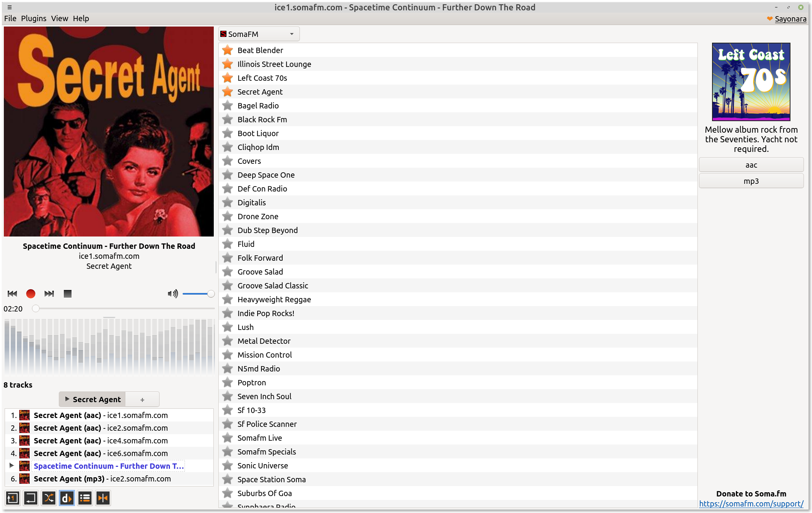This screenshot has height=513, width=812.
Task: Unfavorite Left Coast 70s star
Action: coord(228,78)
